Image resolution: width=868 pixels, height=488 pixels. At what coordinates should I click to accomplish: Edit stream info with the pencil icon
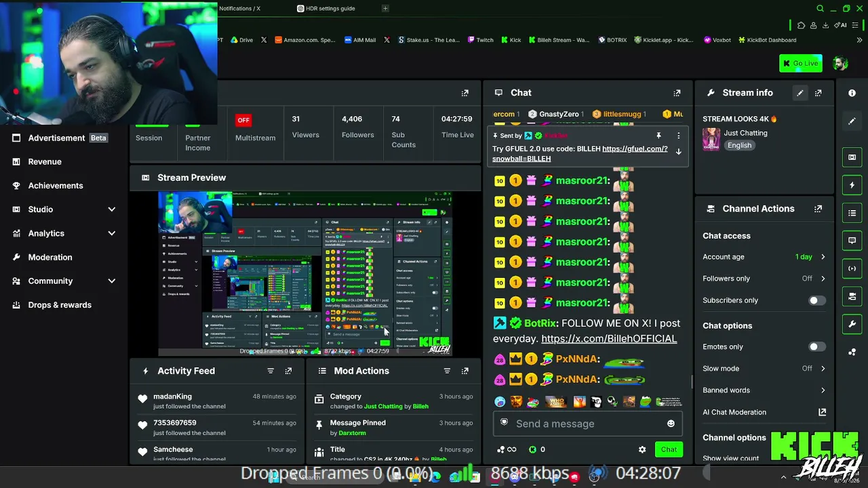click(800, 93)
